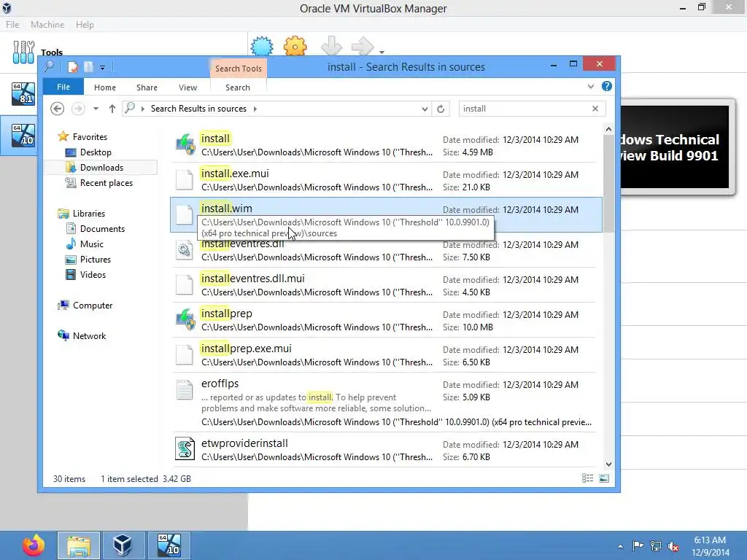Click in the search box containing install

pyautogui.click(x=524, y=109)
